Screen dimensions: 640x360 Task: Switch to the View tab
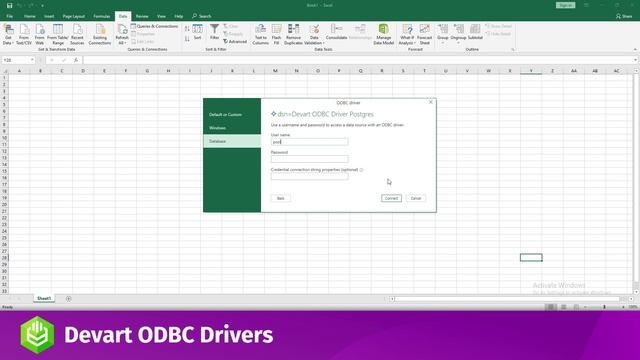tap(161, 16)
